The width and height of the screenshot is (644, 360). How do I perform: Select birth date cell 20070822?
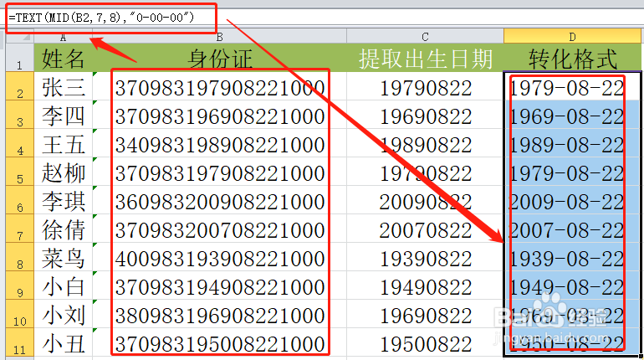(x=425, y=228)
